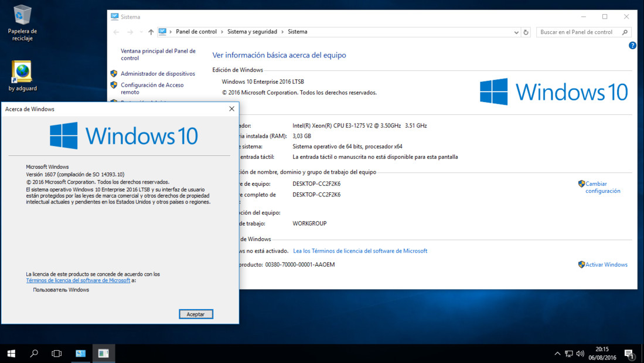Image resolution: width=644 pixels, height=363 pixels.
Task: Click the Back arrow in Sistema window
Action: pos(116,32)
